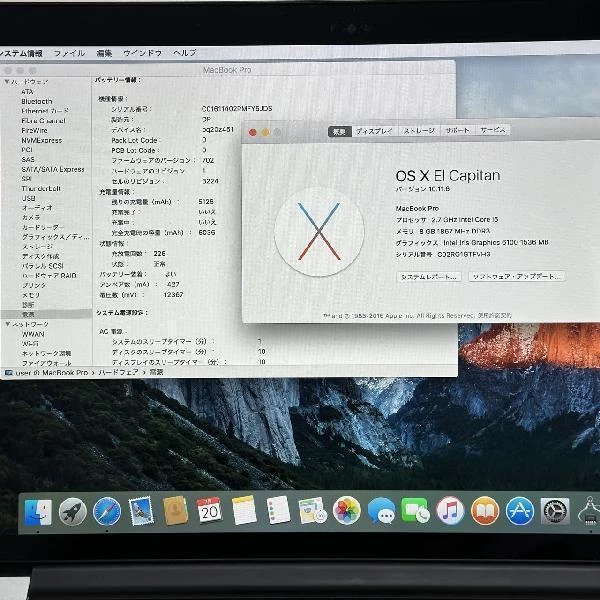Image resolution: width=600 pixels, height=600 pixels.
Task: Click the システムレポート button
Action: [x=429, y=277]
